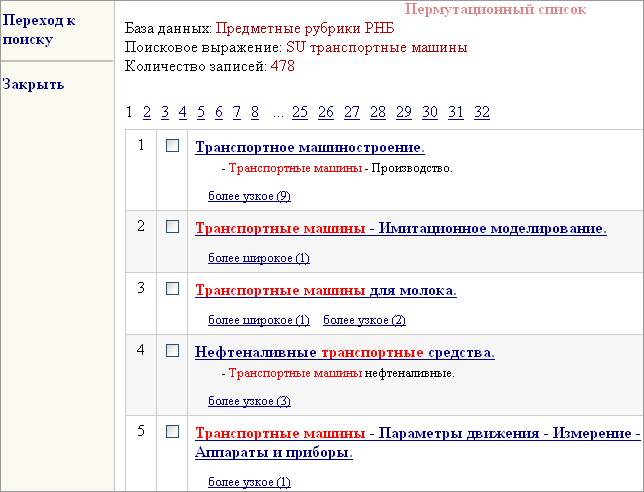Tick the checkbox for record 1 Транспортное машиностроение
The height and width of the screenshot is (492, 644).
(172, 145)
